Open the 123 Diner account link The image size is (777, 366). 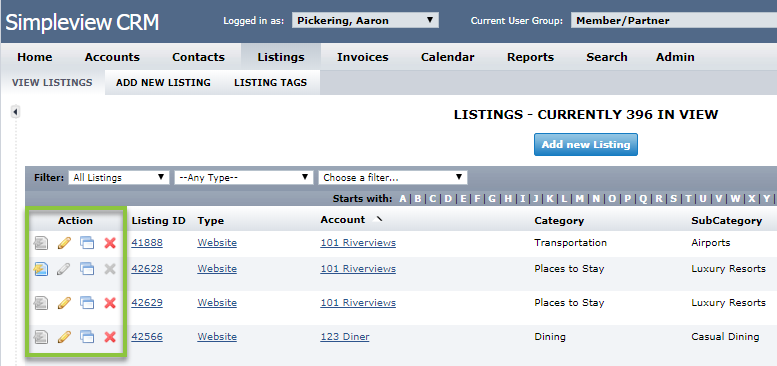344,337
